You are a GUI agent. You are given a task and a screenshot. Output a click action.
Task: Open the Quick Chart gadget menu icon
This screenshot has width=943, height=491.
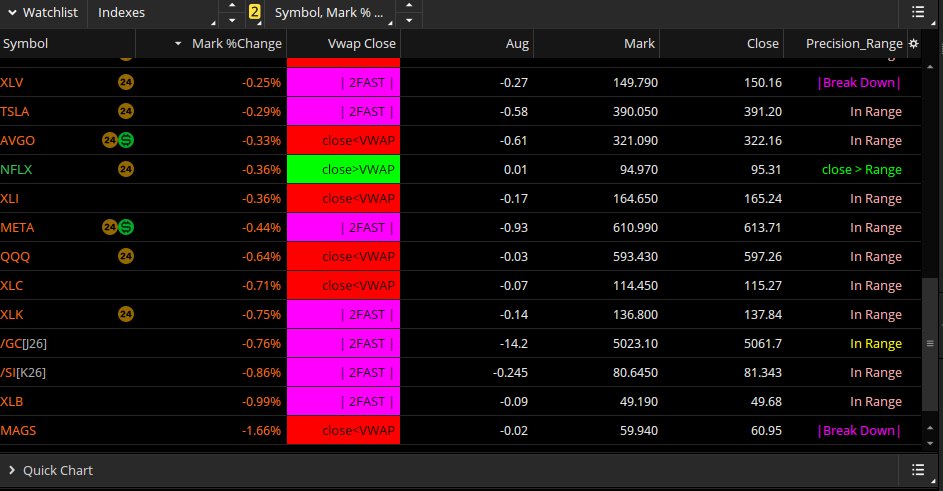918,469
